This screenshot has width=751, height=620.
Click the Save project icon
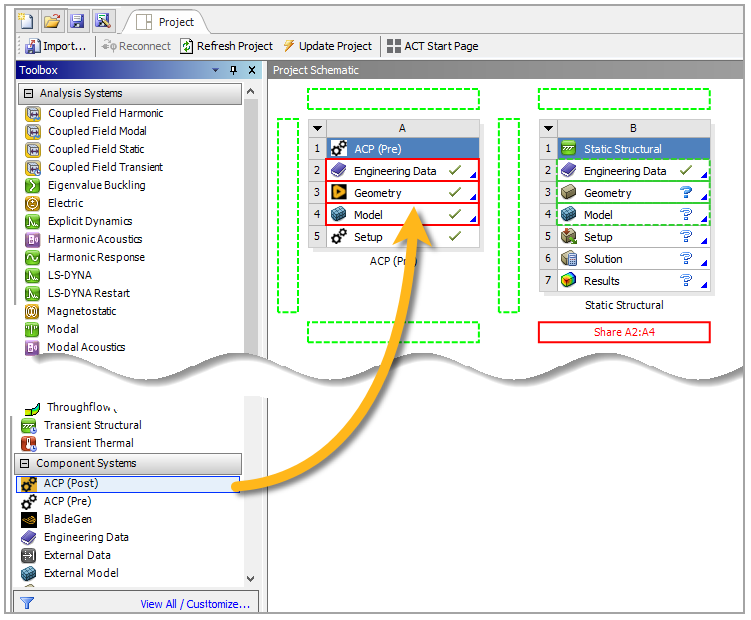tap(77, 21)
